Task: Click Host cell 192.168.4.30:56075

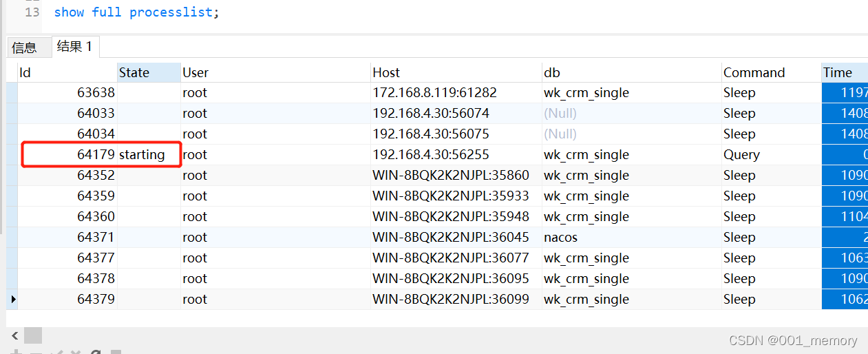Action: [456, 134]
